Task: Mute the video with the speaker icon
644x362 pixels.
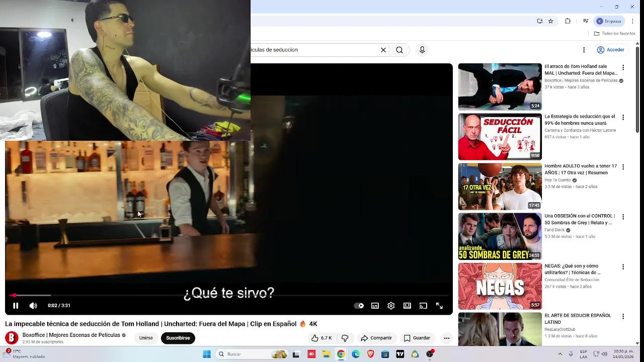Action: [x=33, y=306]
